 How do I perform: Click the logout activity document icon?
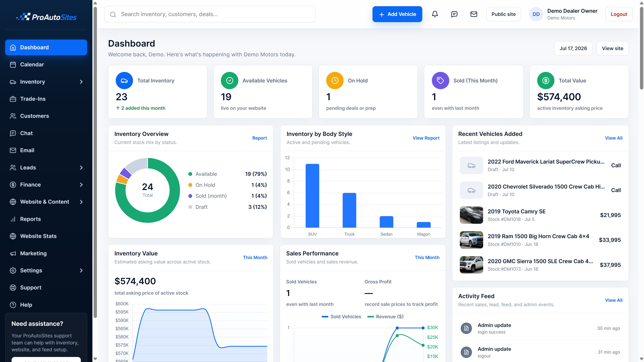pos(466,352)
